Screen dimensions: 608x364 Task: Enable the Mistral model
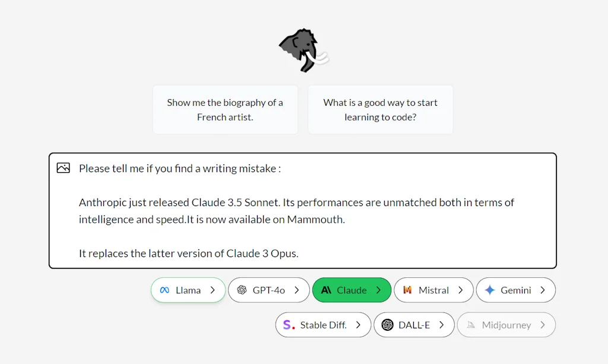click(x=433, y=290)
